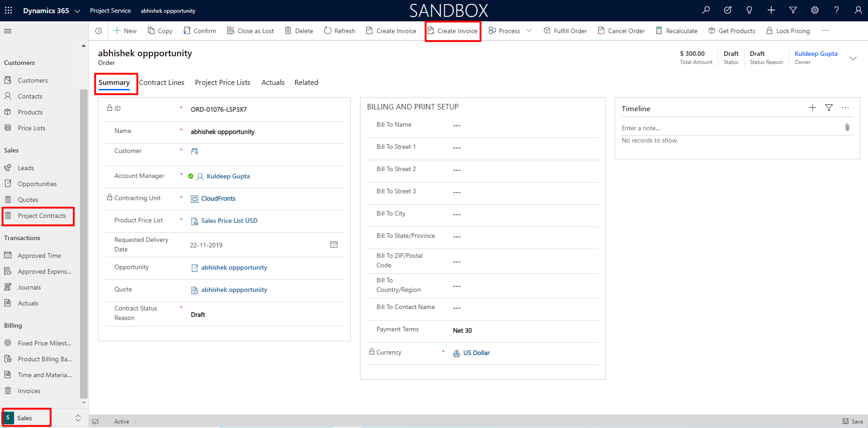Viewport: 868px width, 428px height.
Task: Expand the Dynamics 365 app switcher chevron
Action: click(77, 11)
